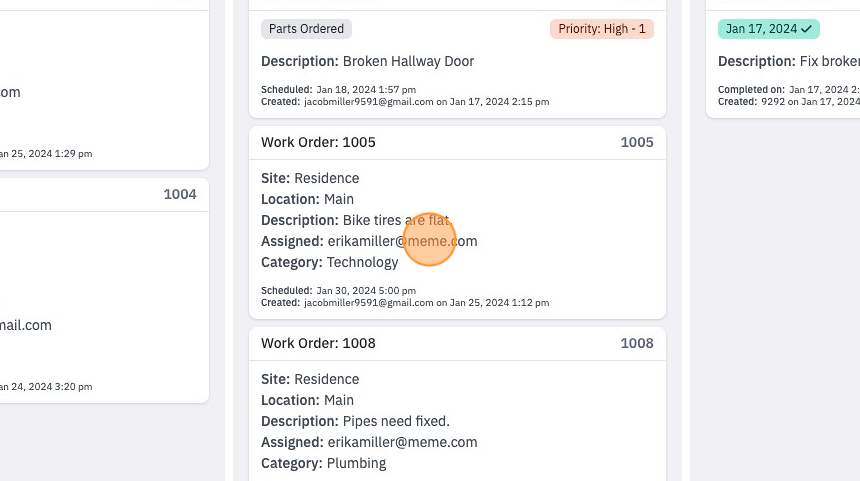Open the Work Order: 1005 card header

pyautogui.click(x=457, y=143)
